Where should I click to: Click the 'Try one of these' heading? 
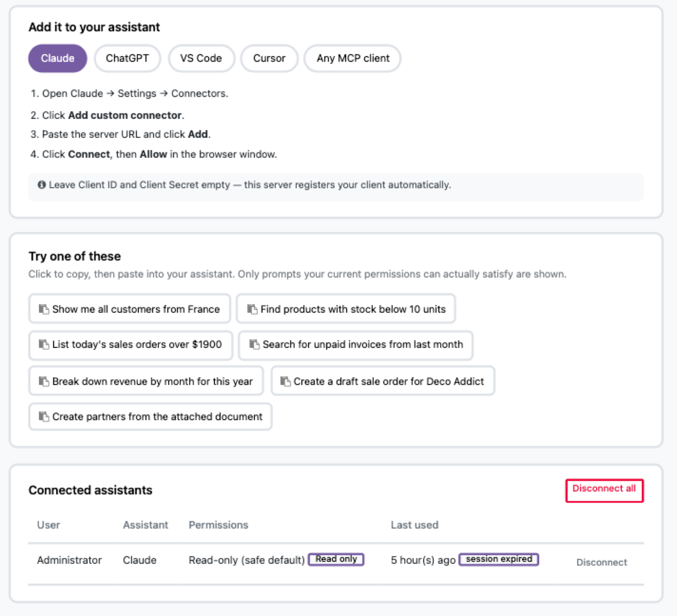click(x=74, y=256)
